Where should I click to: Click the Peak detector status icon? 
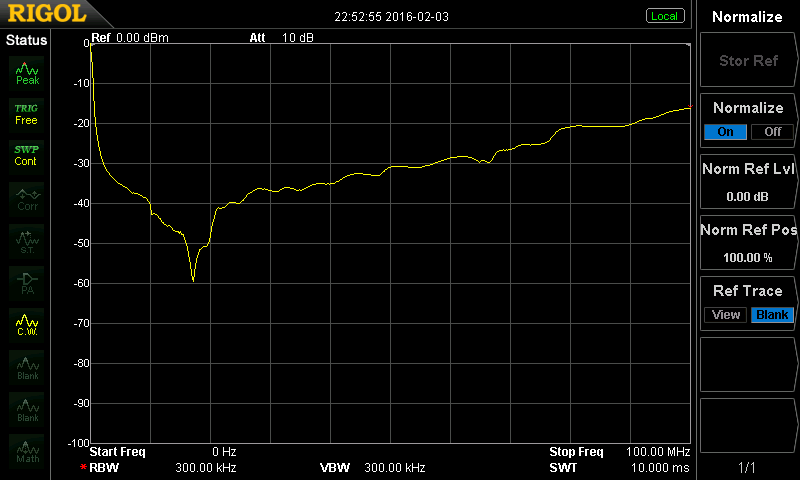tap(27, 72)
